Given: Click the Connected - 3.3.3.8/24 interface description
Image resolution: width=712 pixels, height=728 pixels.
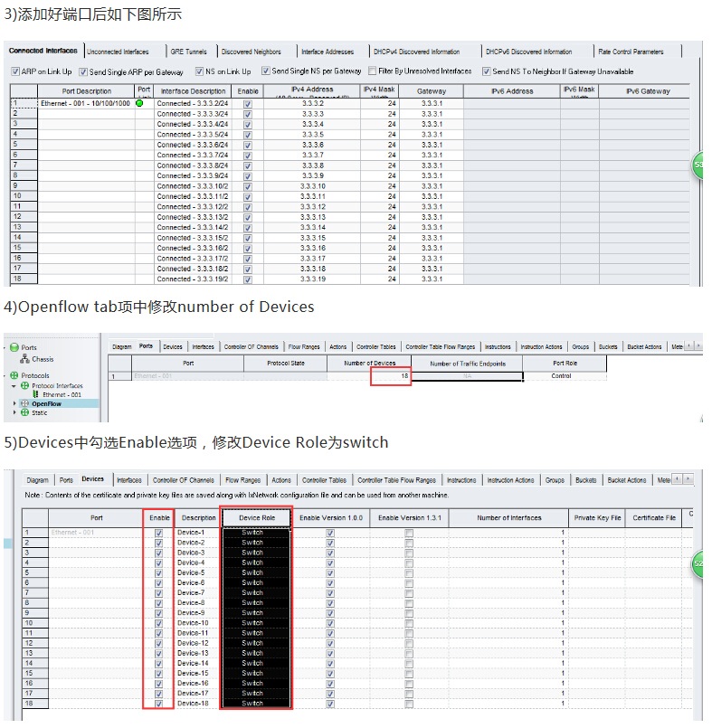Looking at the screenshot, I should click(193, 165).
